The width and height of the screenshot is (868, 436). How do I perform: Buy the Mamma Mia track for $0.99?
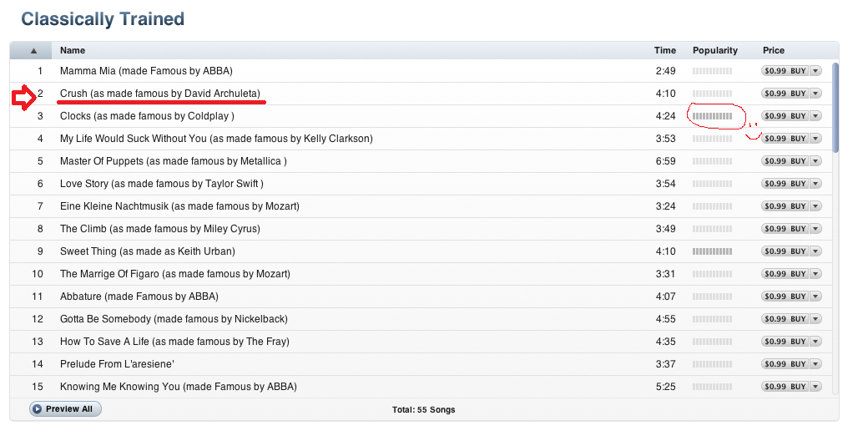pos(785,71)
